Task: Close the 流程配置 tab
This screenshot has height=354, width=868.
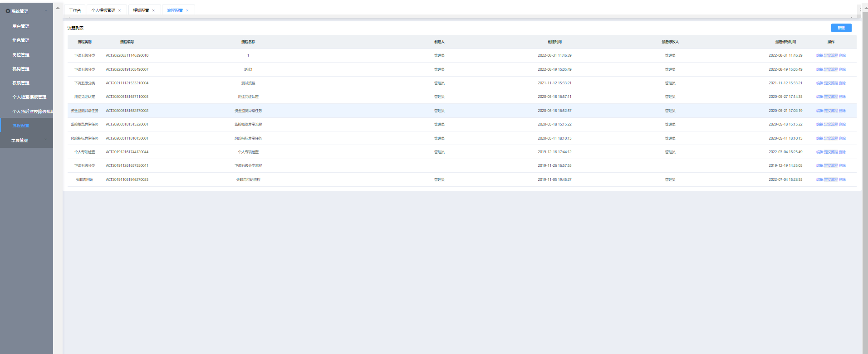Action: pyautogui.click(x=187, y=10)
